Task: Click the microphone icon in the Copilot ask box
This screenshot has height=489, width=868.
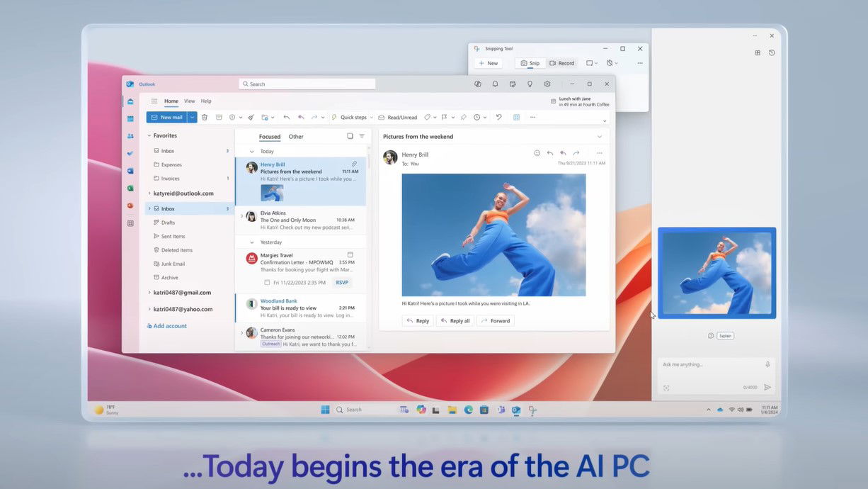Action: (x=767, y=364)
